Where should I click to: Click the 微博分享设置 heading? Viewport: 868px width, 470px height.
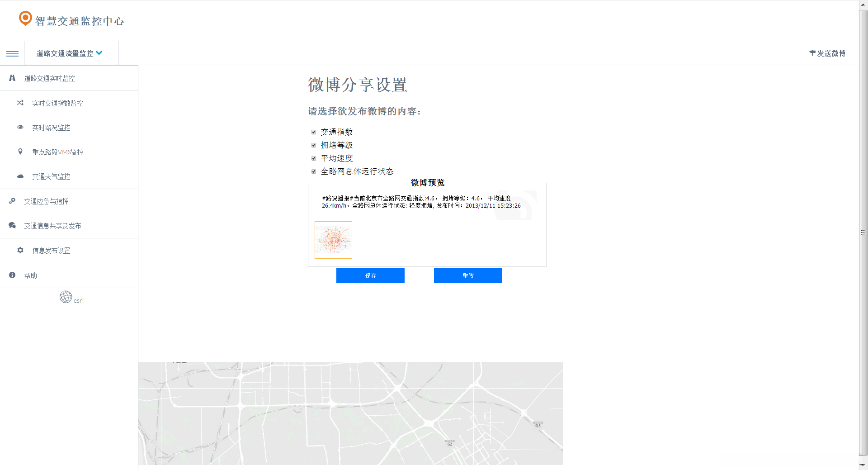click(x=358, y=85)
